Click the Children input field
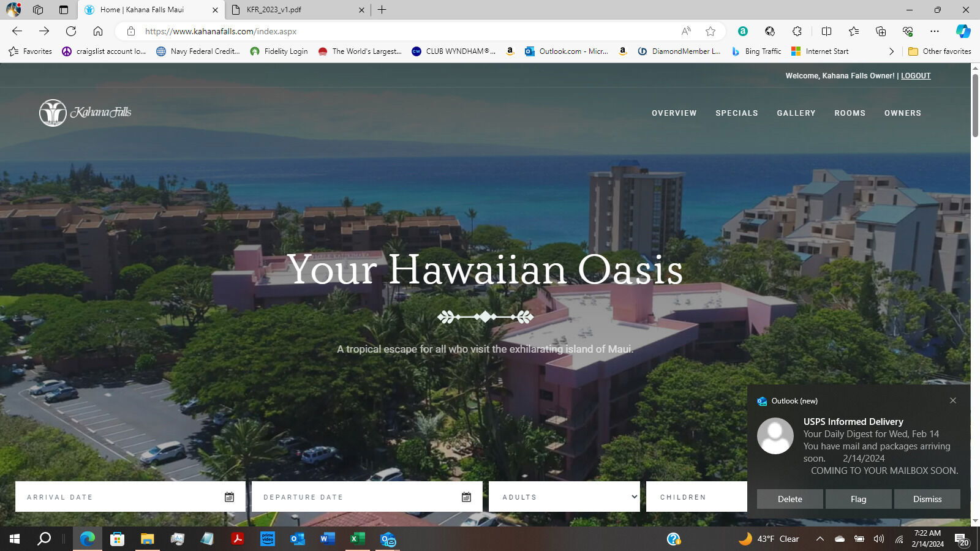980x551 pixels. 696,497
